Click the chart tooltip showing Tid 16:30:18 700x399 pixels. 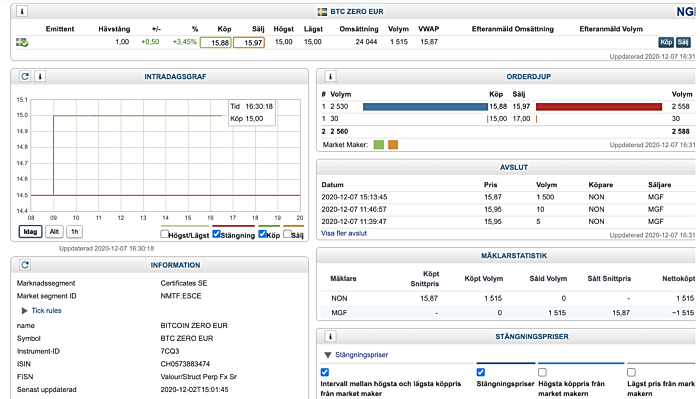coord(252,112)
